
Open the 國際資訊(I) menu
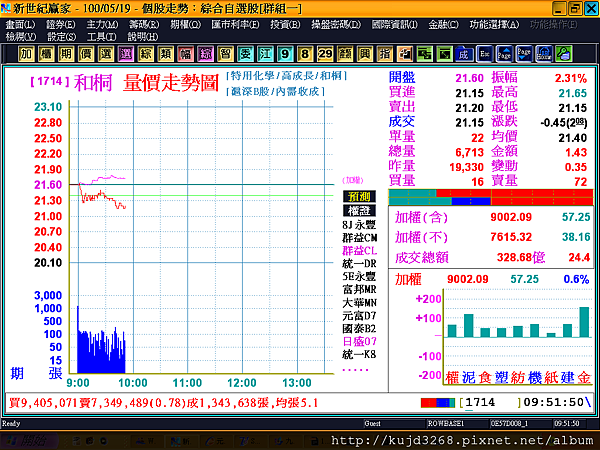coord(395,25)
